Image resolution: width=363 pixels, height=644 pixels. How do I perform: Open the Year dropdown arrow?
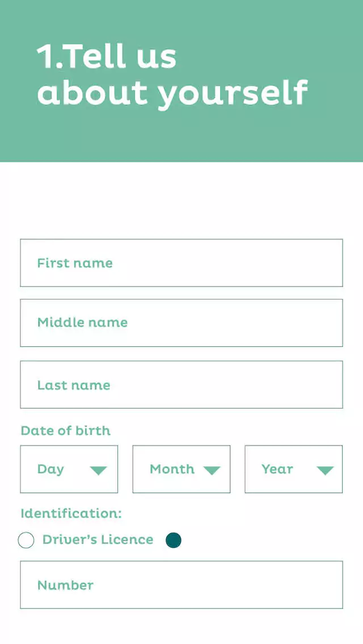(324, 469)
